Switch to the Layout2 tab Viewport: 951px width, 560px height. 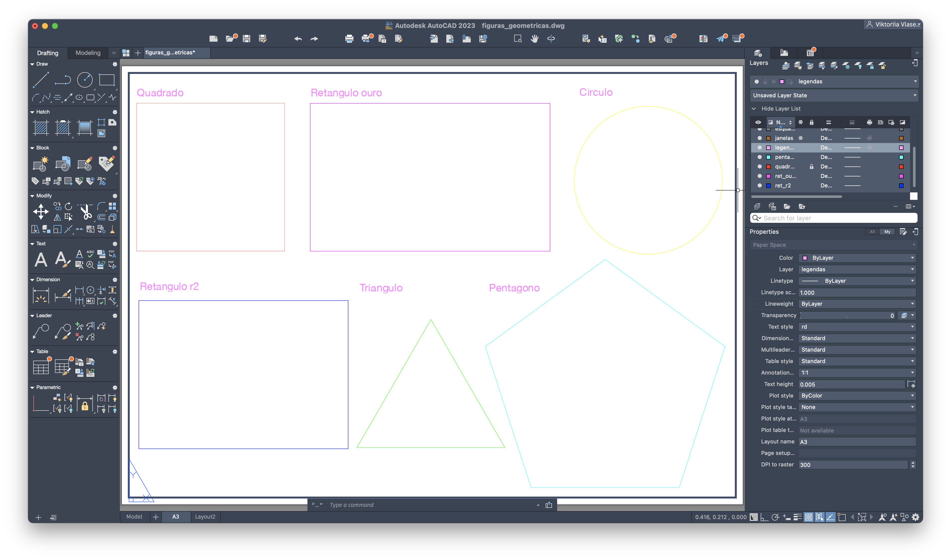[205, 517]
